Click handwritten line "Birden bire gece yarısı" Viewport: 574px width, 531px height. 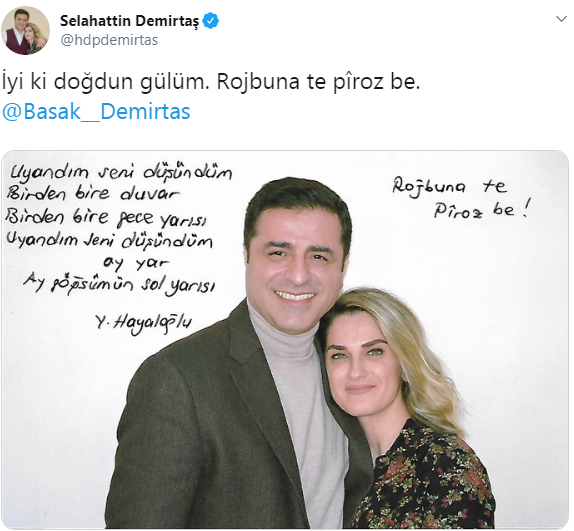pyautogui.click(x=106, y=218)
